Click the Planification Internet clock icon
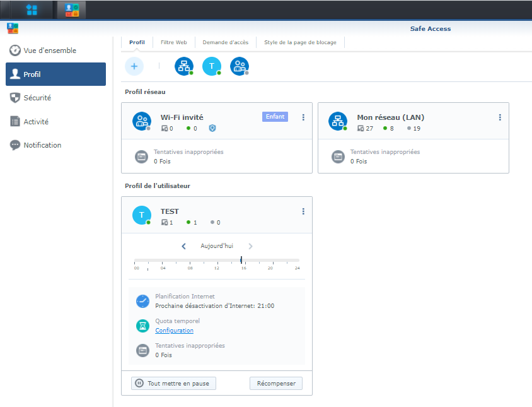 pyautogui.click(x=143, y=301)
